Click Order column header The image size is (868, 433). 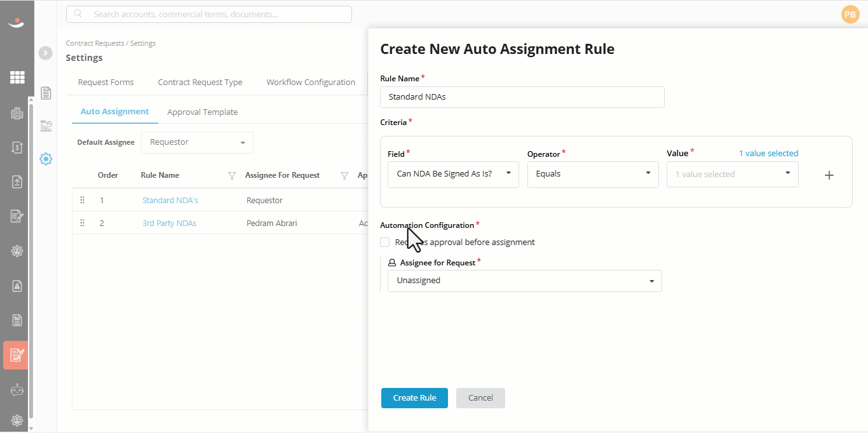(x=107, y=175)
